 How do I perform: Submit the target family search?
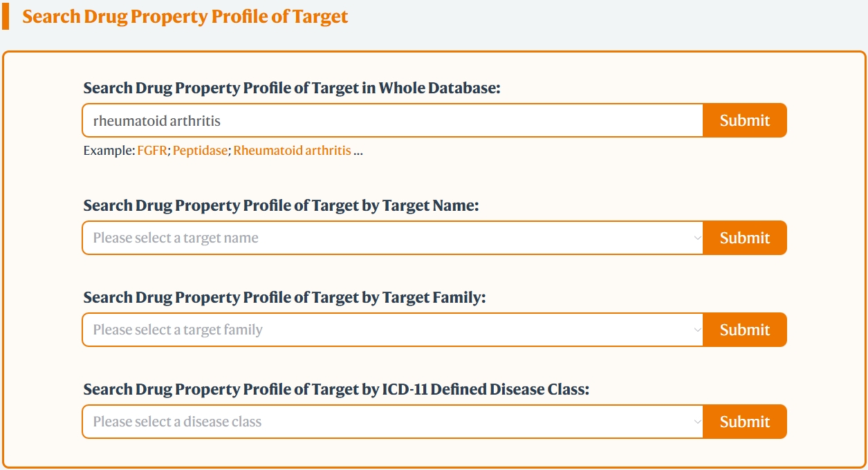(744, 330)
